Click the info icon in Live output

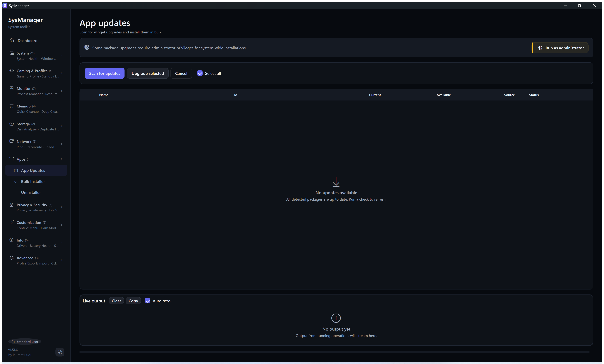pyautogui.click(x=336, y=318)
